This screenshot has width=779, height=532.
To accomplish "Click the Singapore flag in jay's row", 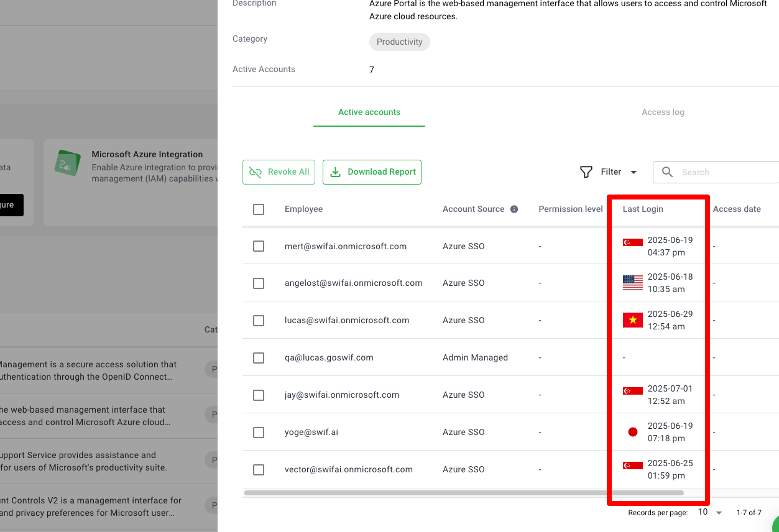I will [633, 391].
